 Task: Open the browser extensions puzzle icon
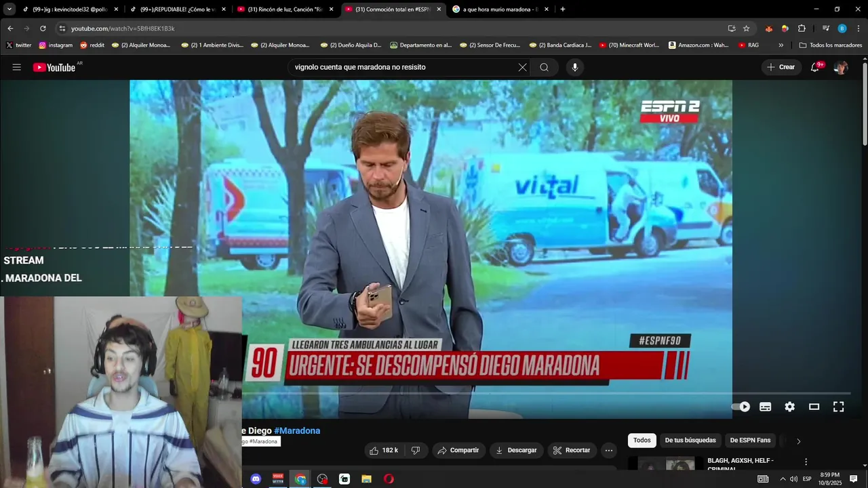pyautogui.click(x=802, y=28)
